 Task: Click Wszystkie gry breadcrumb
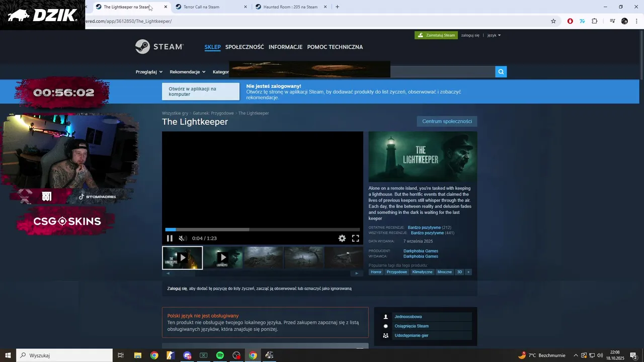pos(175,113)
